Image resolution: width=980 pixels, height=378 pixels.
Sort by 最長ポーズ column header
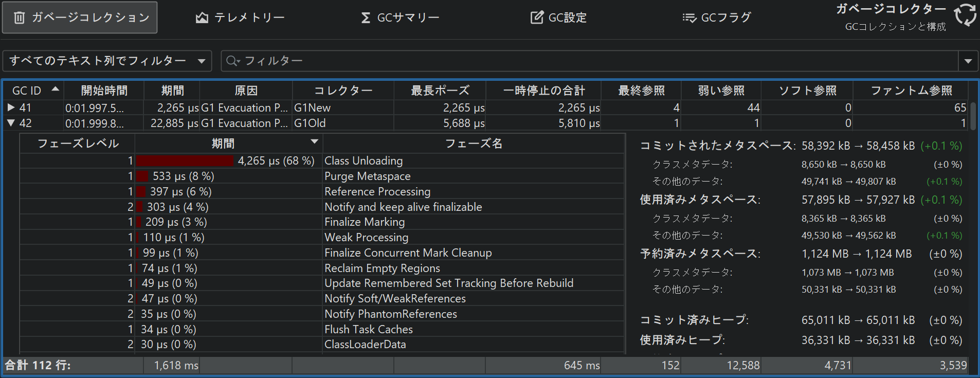coord(440,91)
